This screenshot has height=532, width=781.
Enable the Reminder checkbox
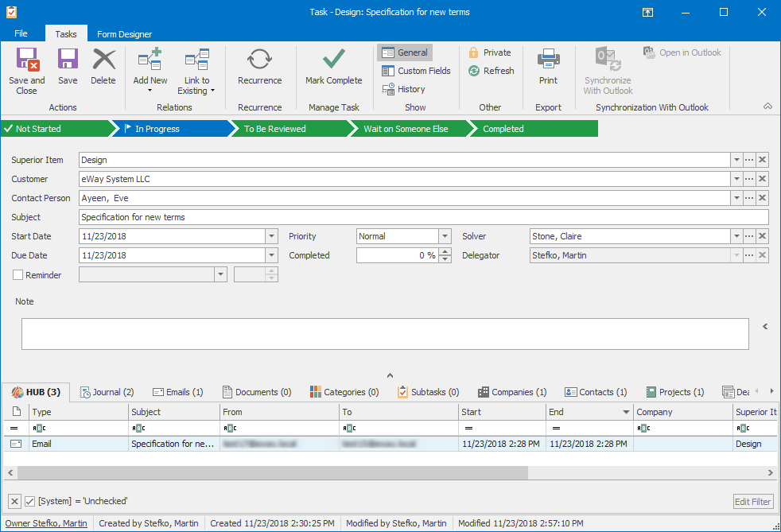(x=17, y=274)
